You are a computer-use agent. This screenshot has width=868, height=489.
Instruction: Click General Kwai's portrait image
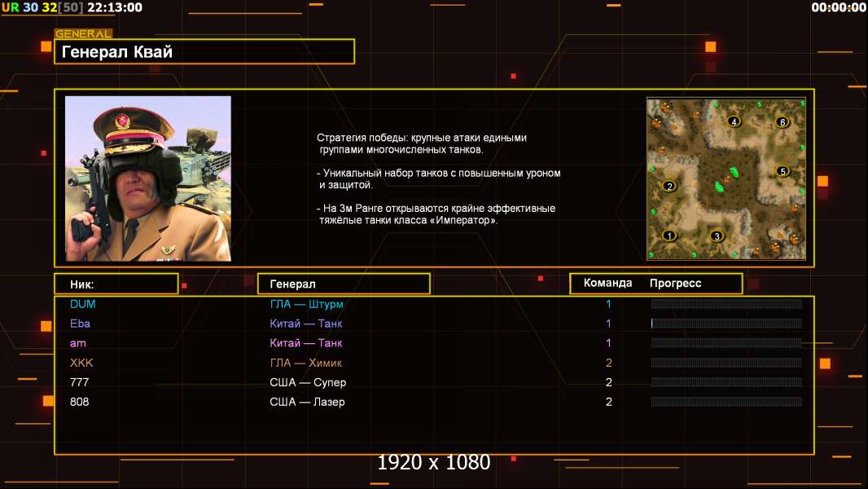(x=148, y=178)
